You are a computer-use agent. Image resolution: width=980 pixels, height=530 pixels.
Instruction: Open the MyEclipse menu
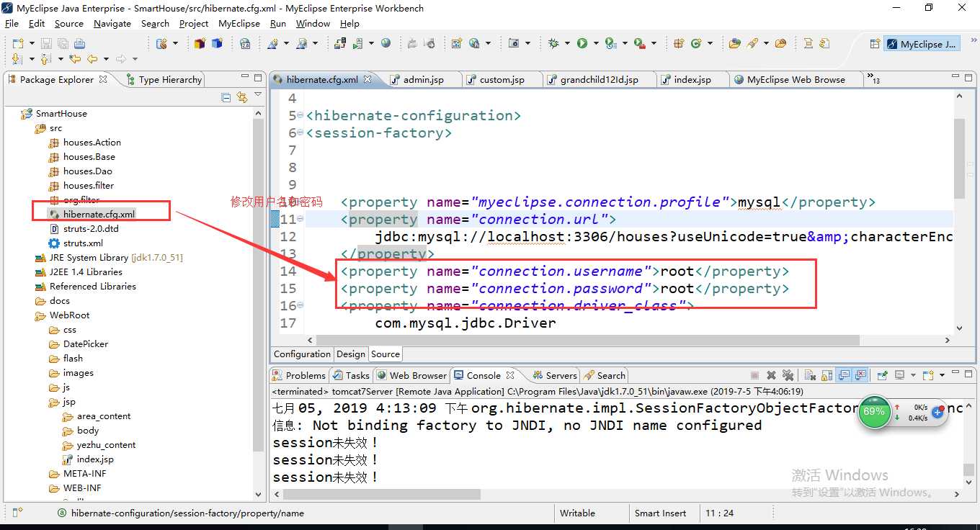pyautogui.click(x=239, y=24)
